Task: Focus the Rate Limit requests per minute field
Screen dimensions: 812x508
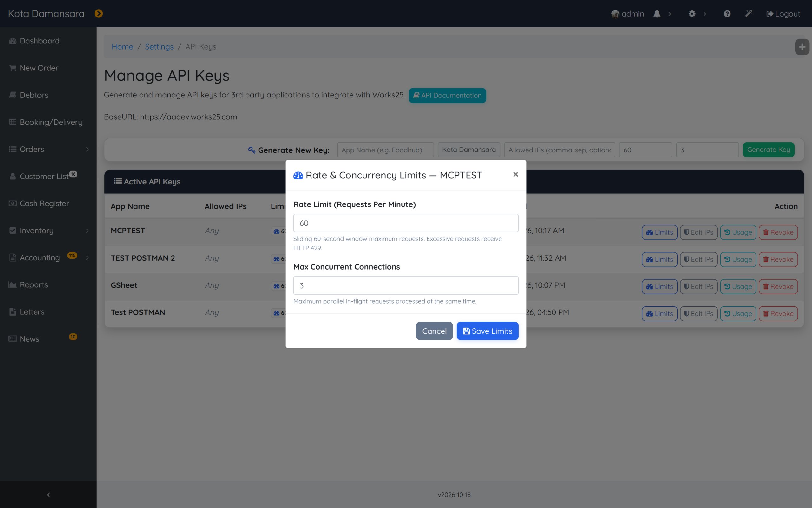Action: point(406,223)
